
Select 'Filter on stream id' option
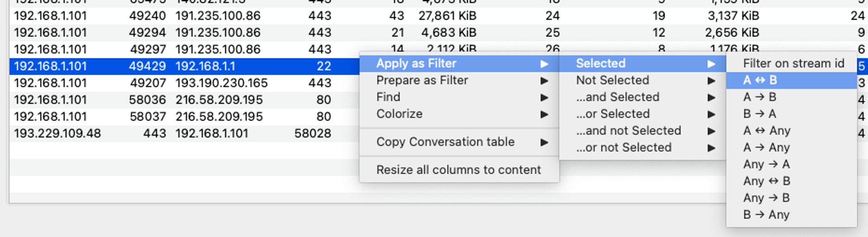click(793, 63)
